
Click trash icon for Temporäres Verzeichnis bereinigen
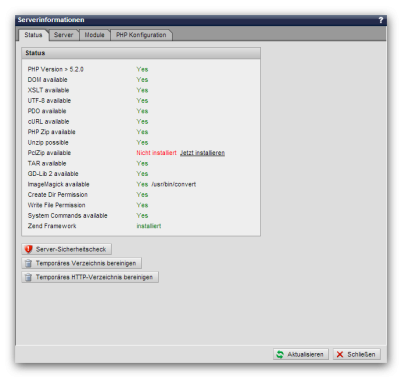pyautogui.click(x=28, y=263)
